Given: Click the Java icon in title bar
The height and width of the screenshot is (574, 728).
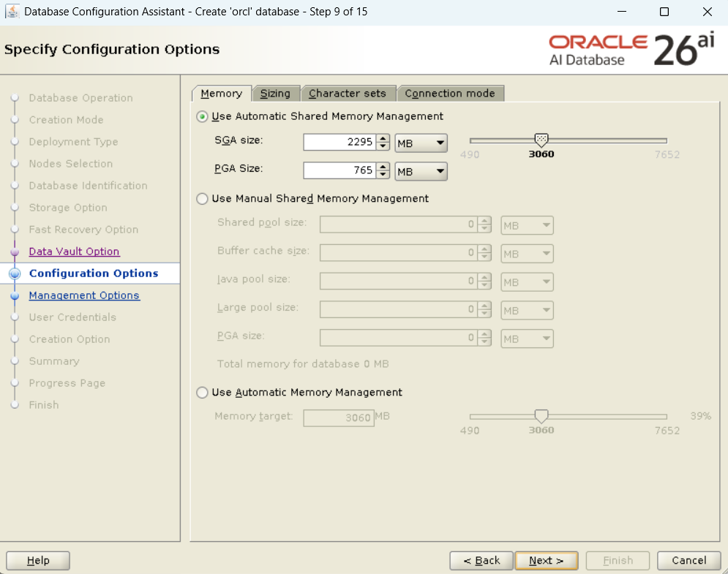Looking at the screenshot, I should click(x=12, y=12).
